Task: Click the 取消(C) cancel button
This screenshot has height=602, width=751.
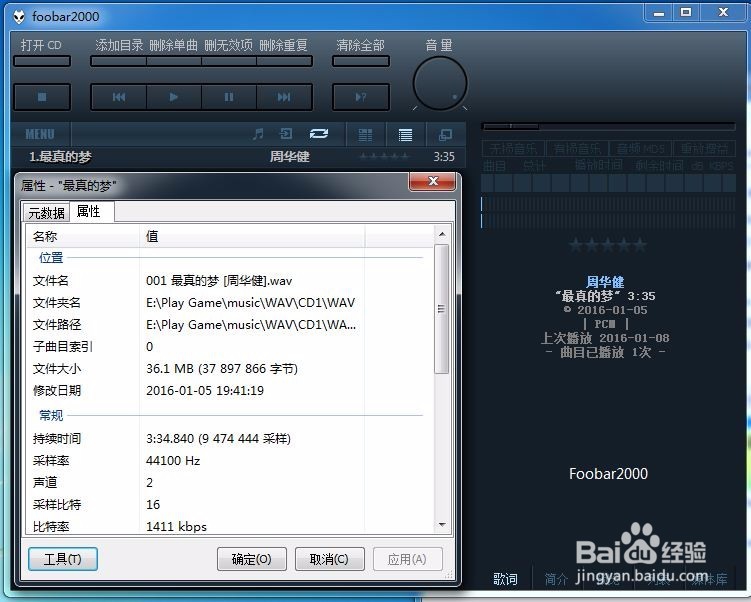Action: (330, 559)
